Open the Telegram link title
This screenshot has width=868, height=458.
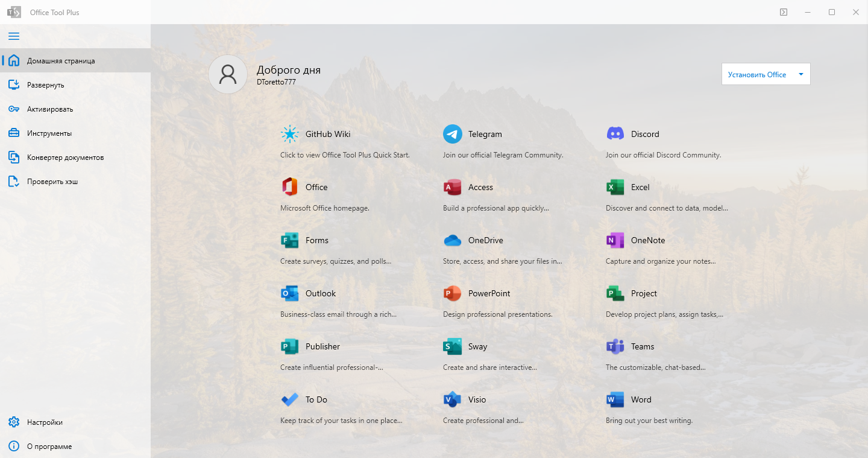coord(485,134)
